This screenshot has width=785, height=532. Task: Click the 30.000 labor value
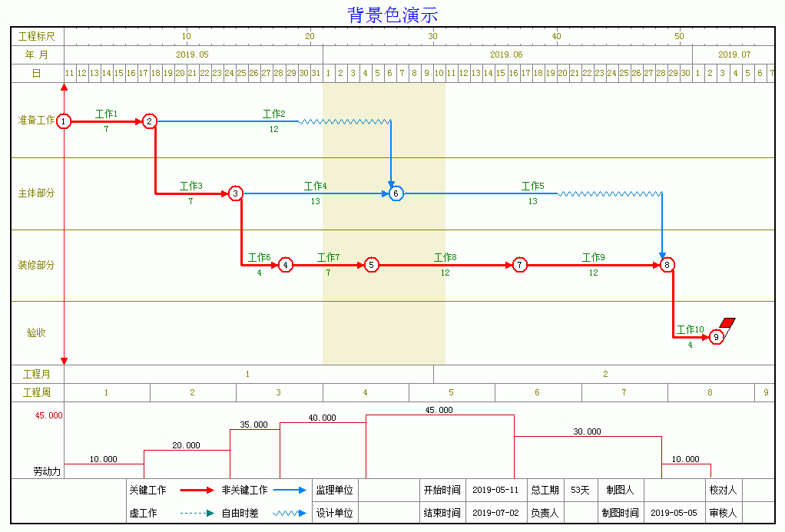[588, 431]
